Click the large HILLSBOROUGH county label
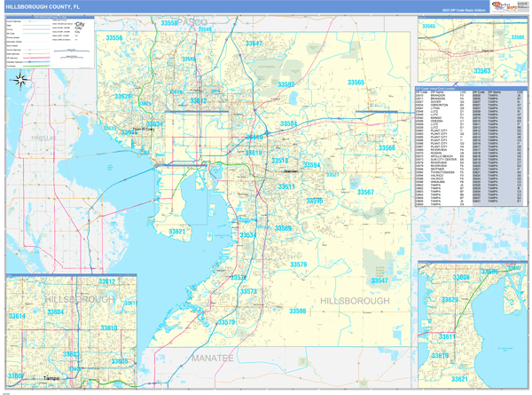532x395 pixels. [354, 301]
